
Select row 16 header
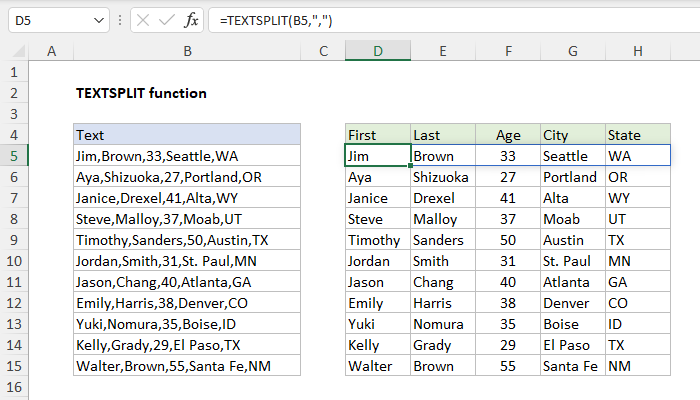coord(14,387)
